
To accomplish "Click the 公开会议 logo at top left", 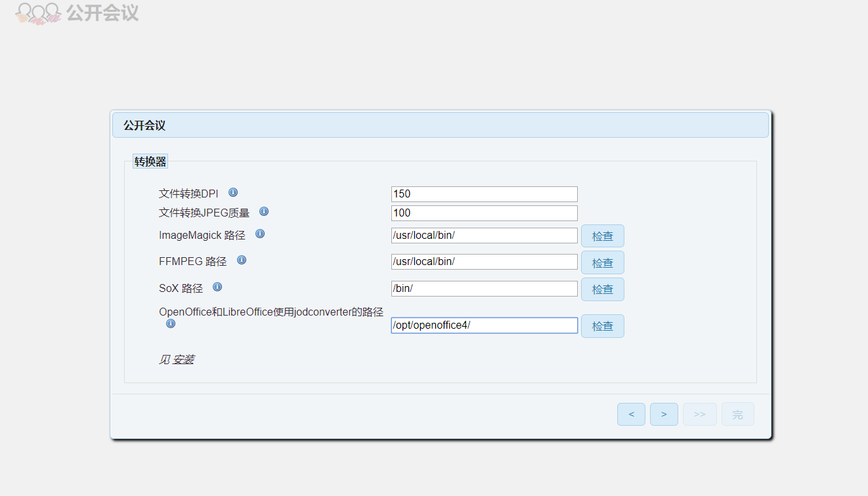I will point(77,12).
